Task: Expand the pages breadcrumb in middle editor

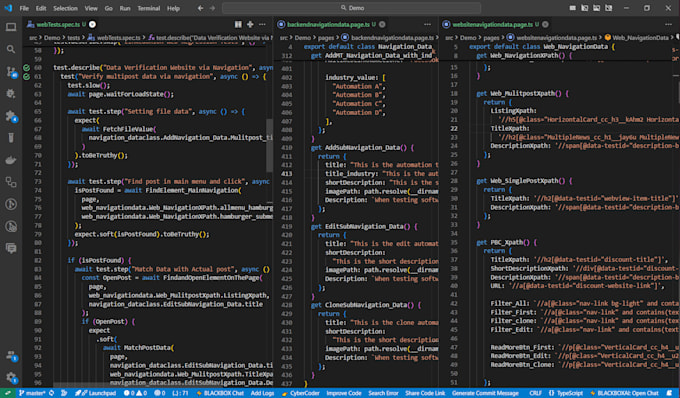Action: pos(326,38)
